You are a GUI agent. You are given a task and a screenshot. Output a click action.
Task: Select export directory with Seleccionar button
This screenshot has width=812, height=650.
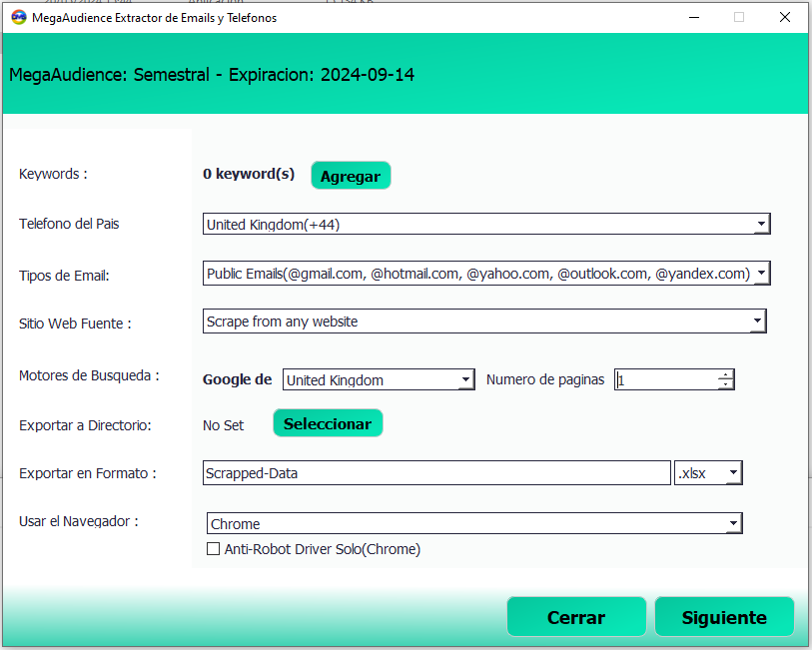328,423
